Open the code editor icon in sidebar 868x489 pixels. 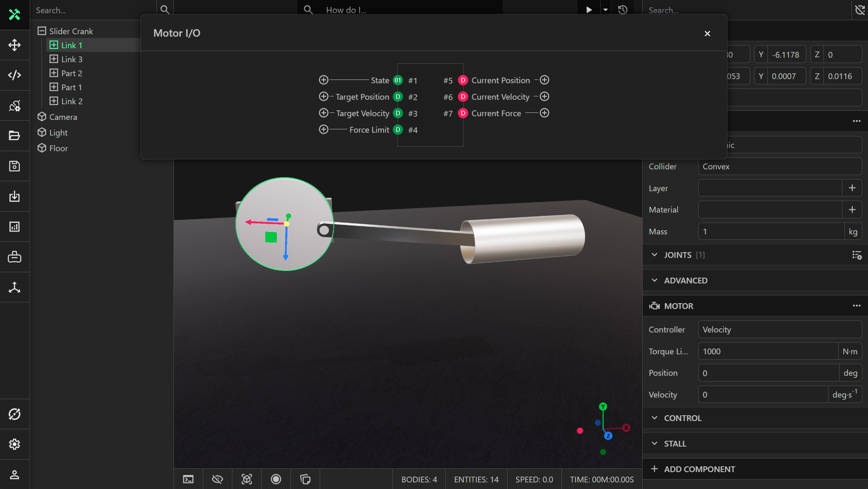pyautogui.click(x=14, y=75)
